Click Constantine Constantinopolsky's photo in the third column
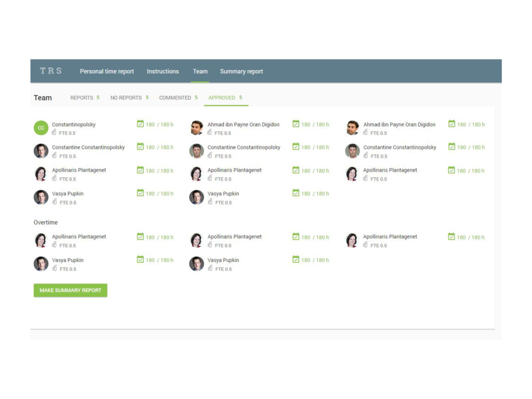 tap(353, 151)
